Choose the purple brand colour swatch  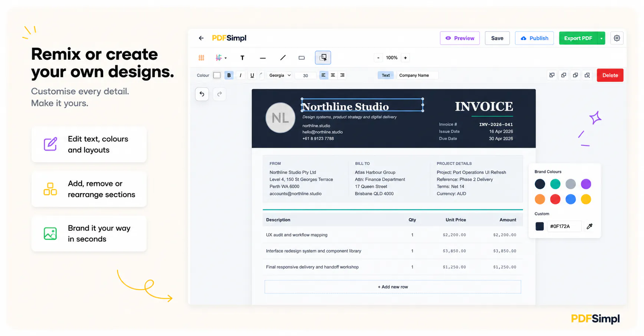586,184
